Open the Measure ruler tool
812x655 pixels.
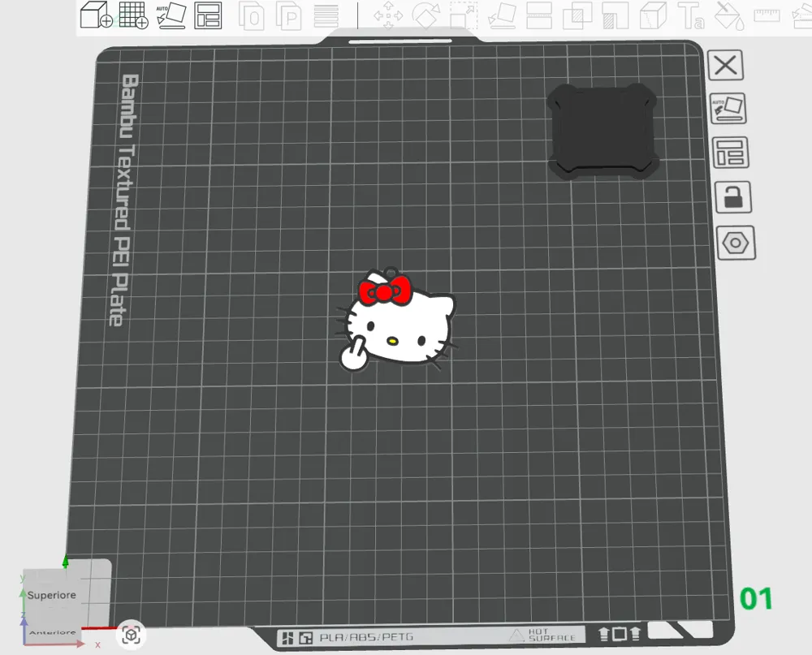click(767, 15)
